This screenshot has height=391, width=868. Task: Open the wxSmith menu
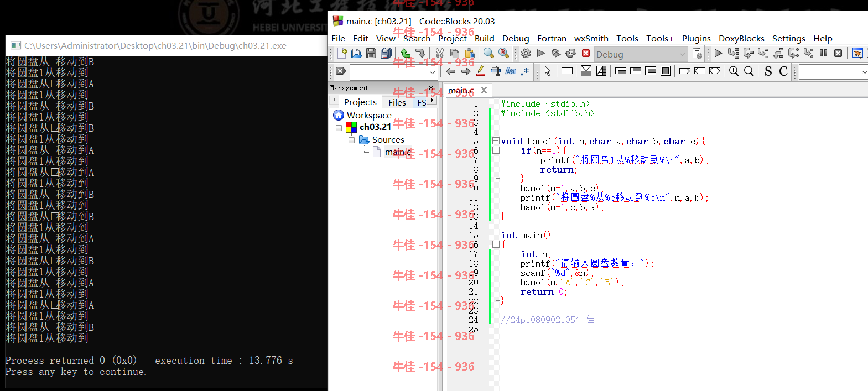[x=591, y=38]
